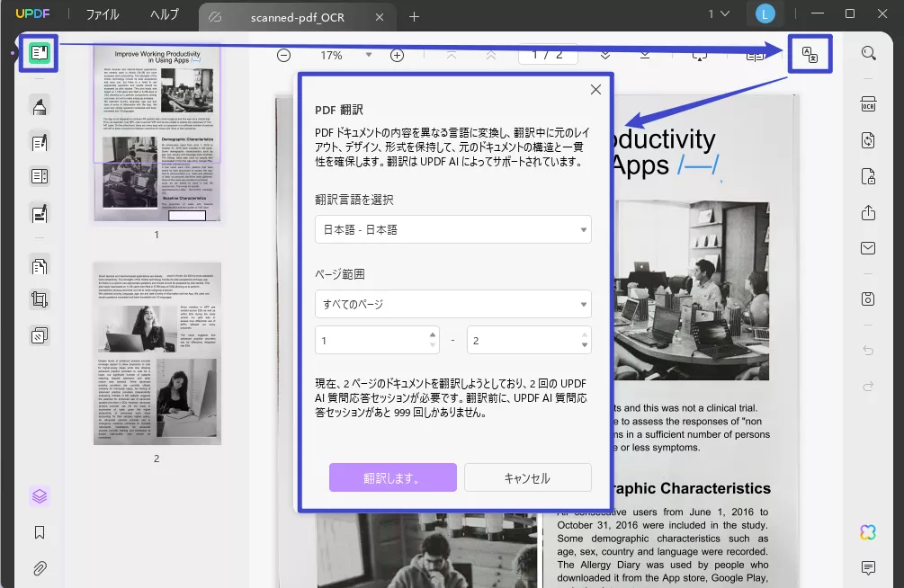Viewport: 904px width, 588px height.
Task: Switch to the scanned-pdf_OCR tab
Action: pos(297,17)
